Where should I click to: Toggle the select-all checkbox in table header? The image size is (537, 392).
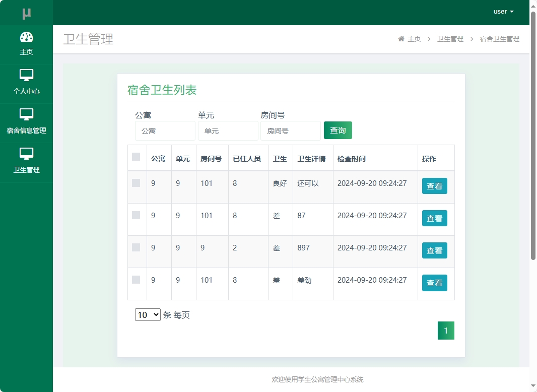(136, 157)
